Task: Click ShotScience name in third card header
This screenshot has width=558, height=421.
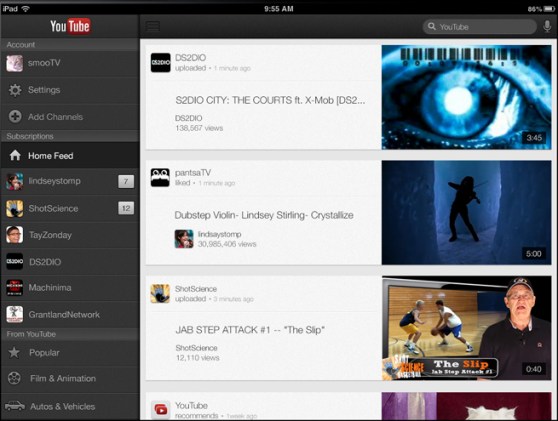Action: (x=196, y=289)
